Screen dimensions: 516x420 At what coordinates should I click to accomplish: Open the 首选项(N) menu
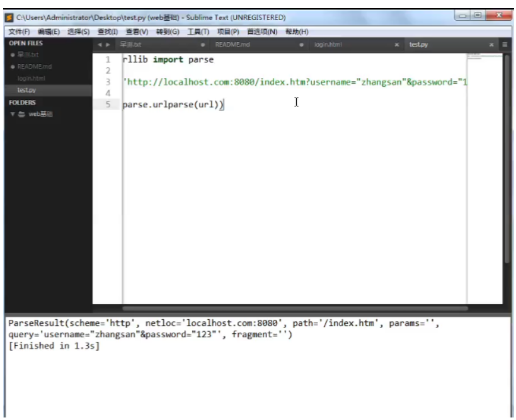click(x=262, y=31)
